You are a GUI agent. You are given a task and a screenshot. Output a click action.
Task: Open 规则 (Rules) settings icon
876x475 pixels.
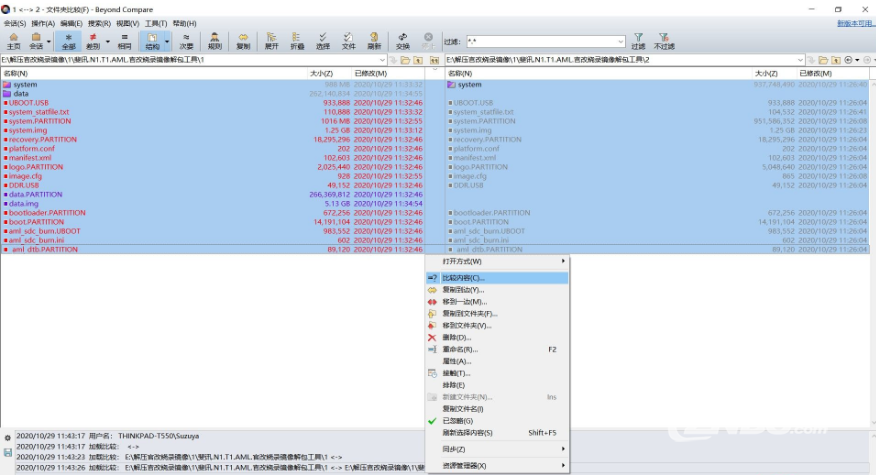215,41
